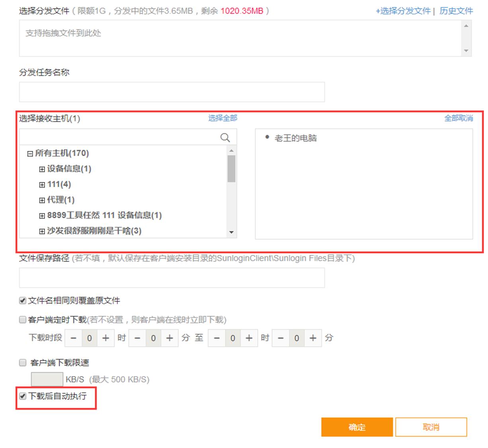Viewport: 488px width, 448px height.
Task: Decrease the end minute with minus button
Action: (281, 338)
